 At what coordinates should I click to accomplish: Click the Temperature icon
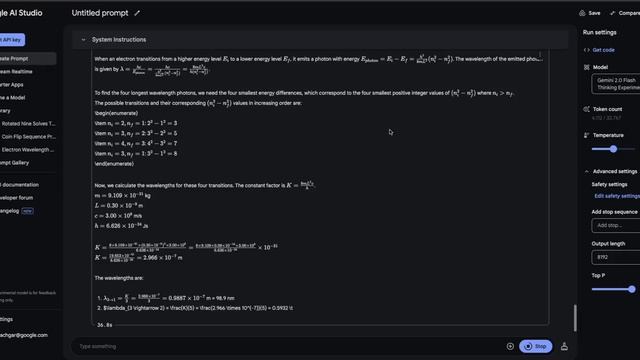(587, 135)
